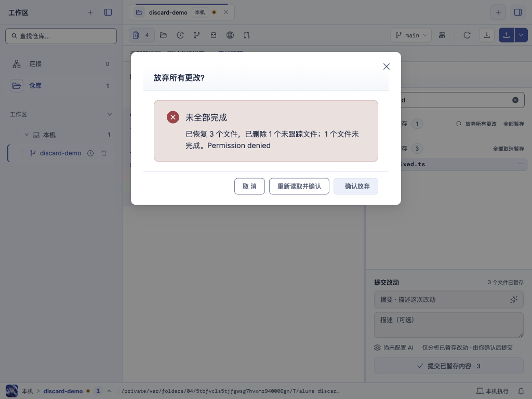Open the 连接 section
Screen dimensions: 532x399
click(61, 64)
